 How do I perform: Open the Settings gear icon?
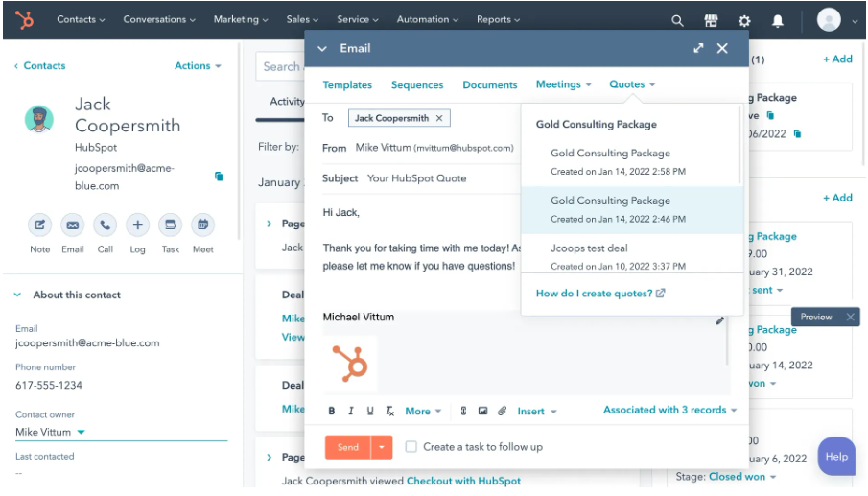[x=744, y=21]
